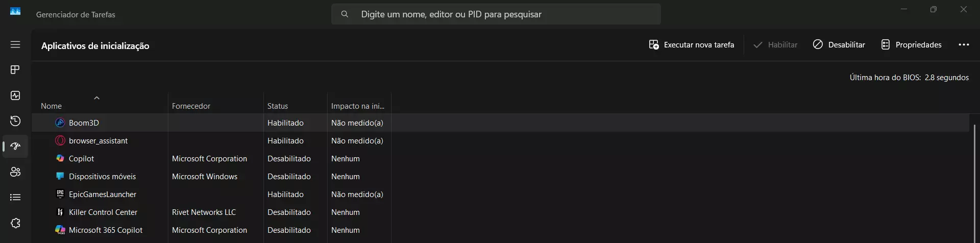The width and height of the screenshot is (980, 243).
Task: Sort the list by Nome column
Action: pyautogui.click(x=52, y=106)
